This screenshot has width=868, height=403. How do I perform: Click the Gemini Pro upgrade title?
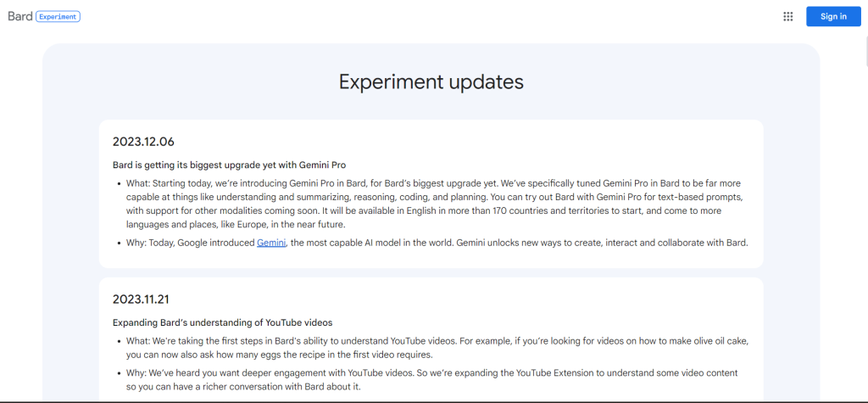pos(229,165)
